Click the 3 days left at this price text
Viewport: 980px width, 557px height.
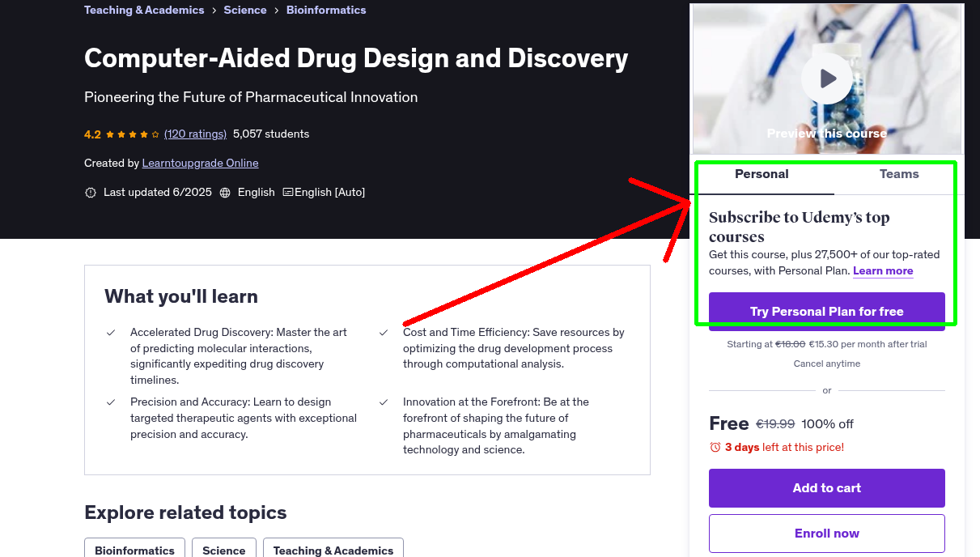click(784, 448)
